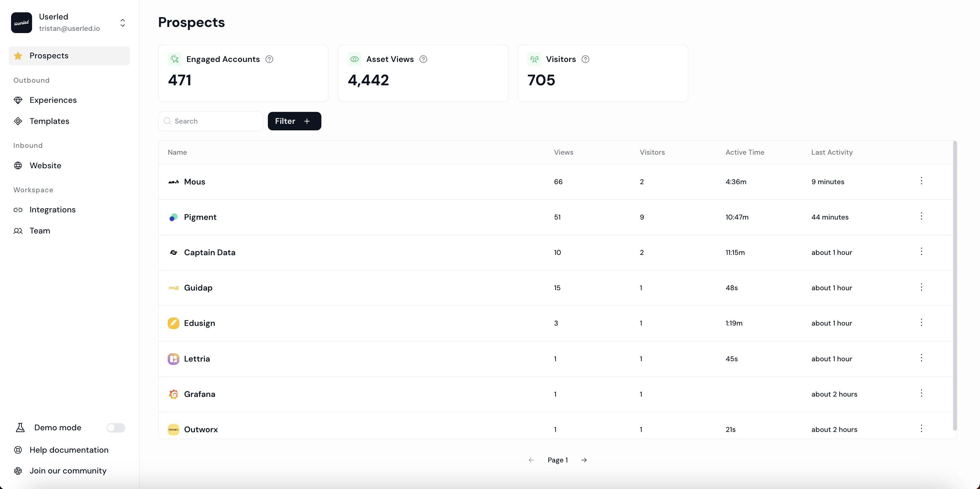Open the Lettria row three-dot menu

tap(921, 358)
